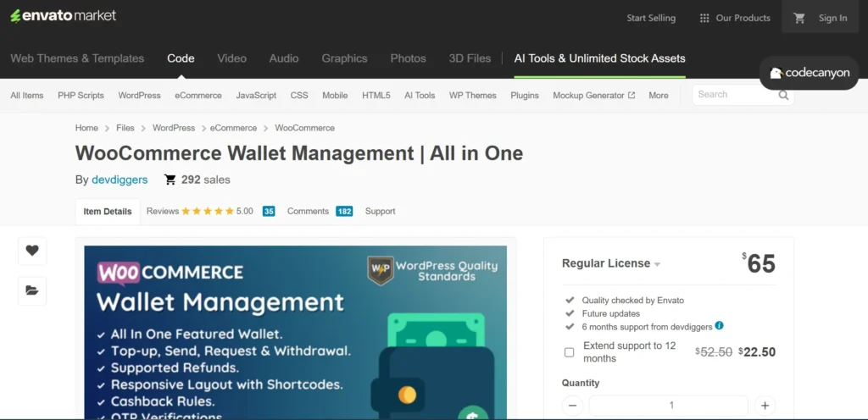Image resolution: width=868 pixels, height=420 pixels.
Task: Go to eCommerce breadcrumb
Action: [233, 128]
